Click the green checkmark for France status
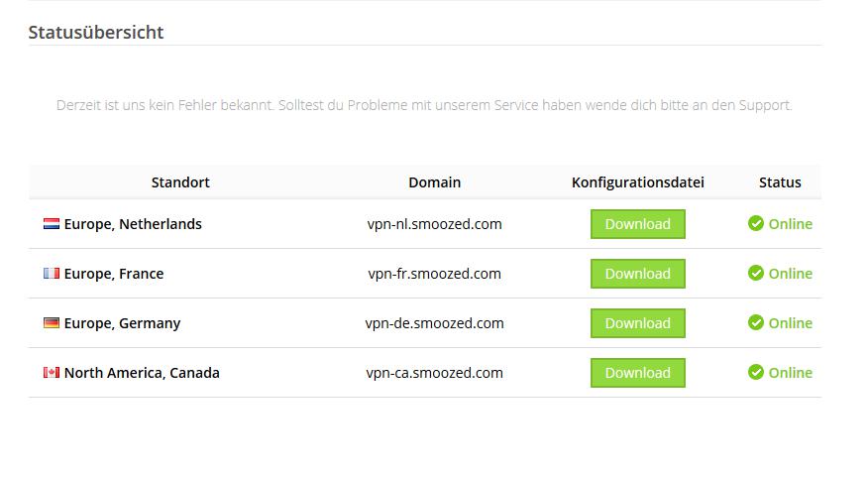Viewport: 868px width, 477px height. point(756,273)
